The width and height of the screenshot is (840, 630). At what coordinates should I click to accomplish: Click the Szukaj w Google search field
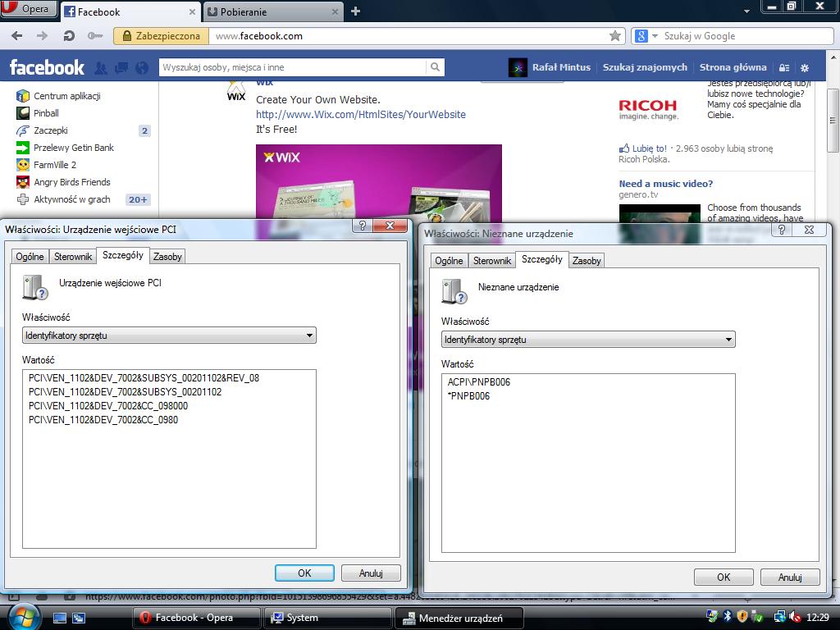[x=746, y=36]
